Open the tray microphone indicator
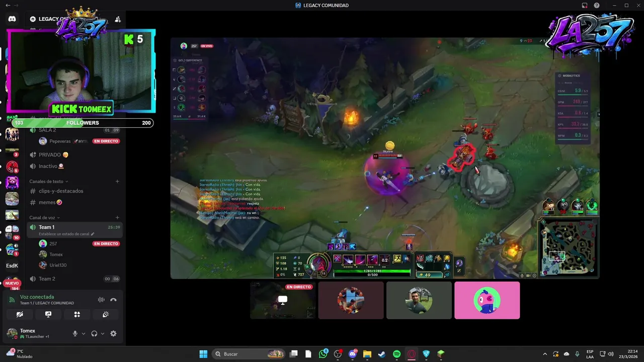Viewport: 644px width, 362px height. [x=577, y=354]
